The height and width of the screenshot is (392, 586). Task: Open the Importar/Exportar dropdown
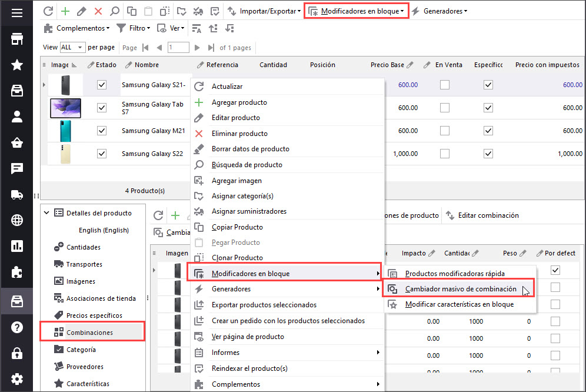click(x=264, y=11)
